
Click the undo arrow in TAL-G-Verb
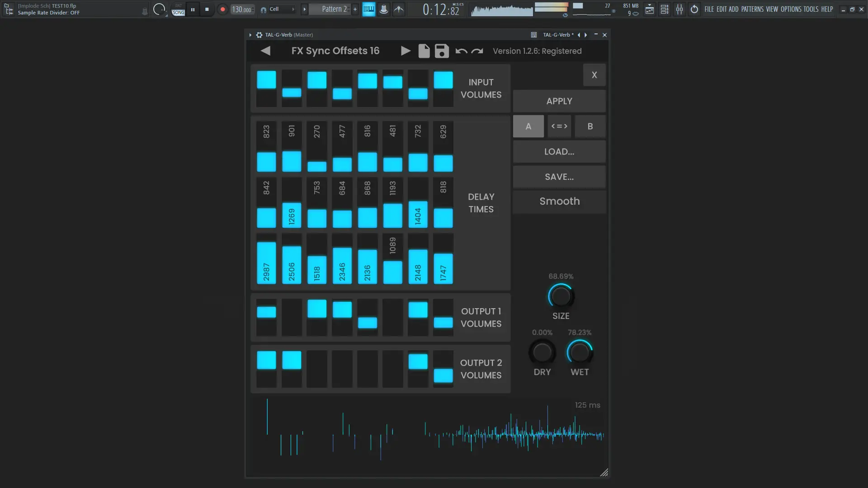[x=461, y=51]
